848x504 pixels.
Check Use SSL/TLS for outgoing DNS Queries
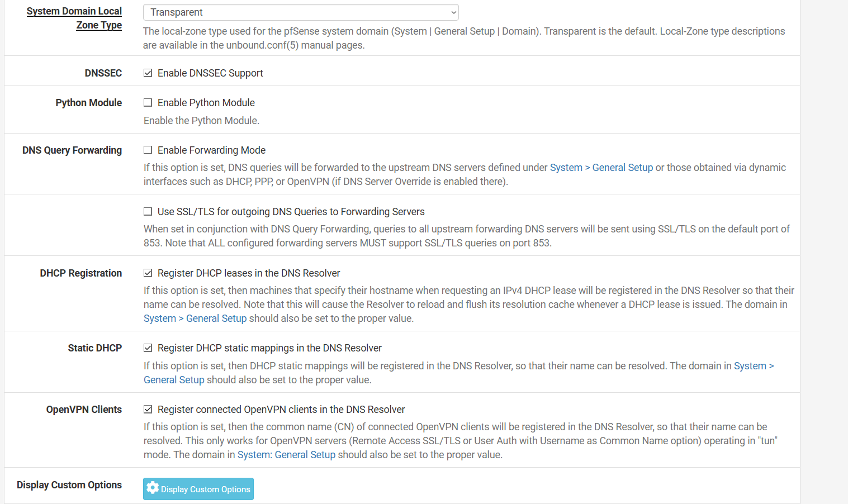tap(148, 212)
